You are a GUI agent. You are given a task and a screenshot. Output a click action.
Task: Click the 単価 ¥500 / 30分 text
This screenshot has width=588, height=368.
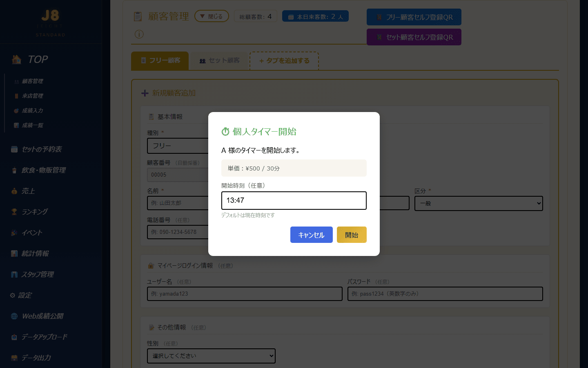coord(254,168)
